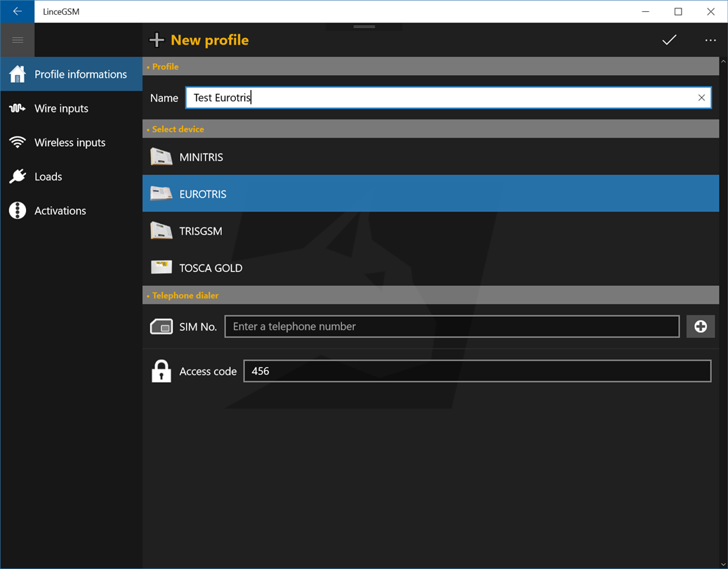Click the back arrow in title bar
The image size is (728, 569).
[x=17, y=12]
